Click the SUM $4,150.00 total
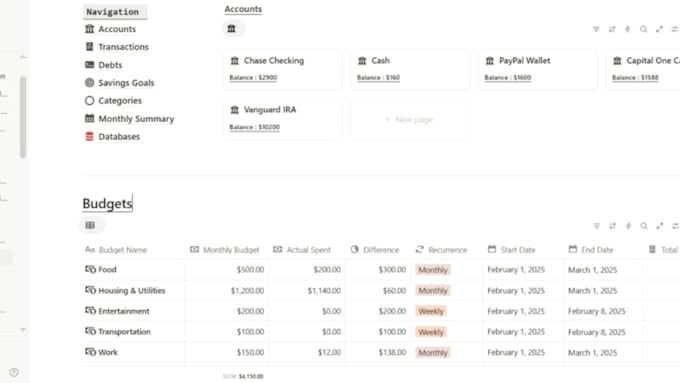The image size is (680, 383). (x=243, y=376)
